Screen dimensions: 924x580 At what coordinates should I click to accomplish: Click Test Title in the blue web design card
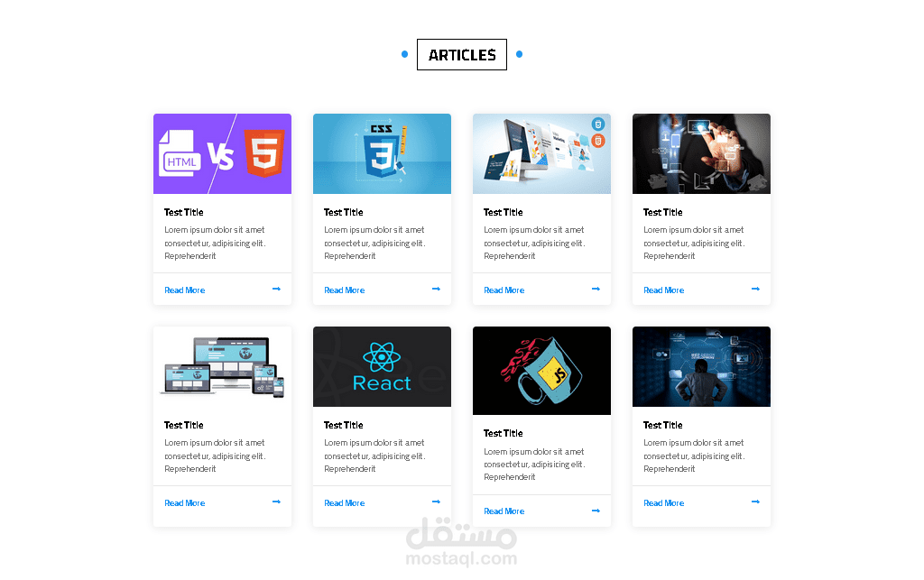(x=663, y=425)
